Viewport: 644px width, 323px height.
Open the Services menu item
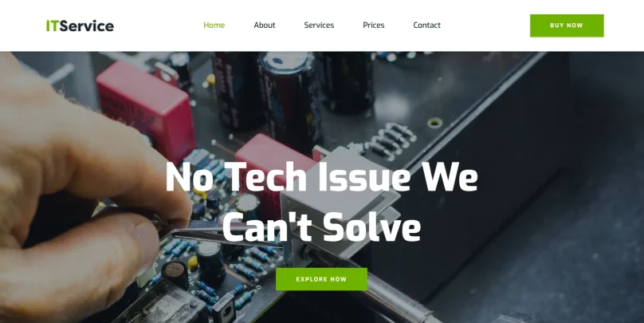pyautogui.click(x=319, y=25)
